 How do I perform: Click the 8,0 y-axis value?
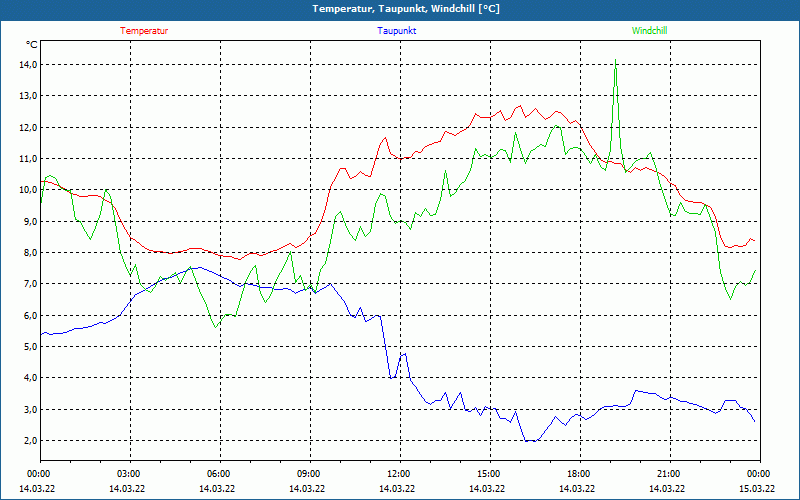pyautogui.click(x=30, y=253)
